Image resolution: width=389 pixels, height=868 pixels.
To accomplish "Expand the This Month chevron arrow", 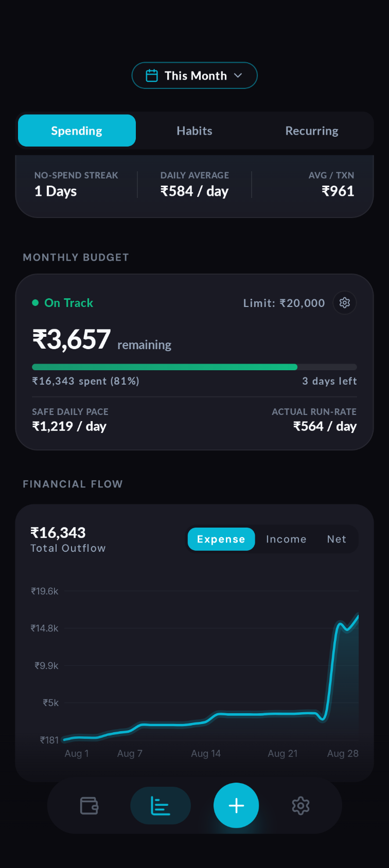I will pos(238,76).
